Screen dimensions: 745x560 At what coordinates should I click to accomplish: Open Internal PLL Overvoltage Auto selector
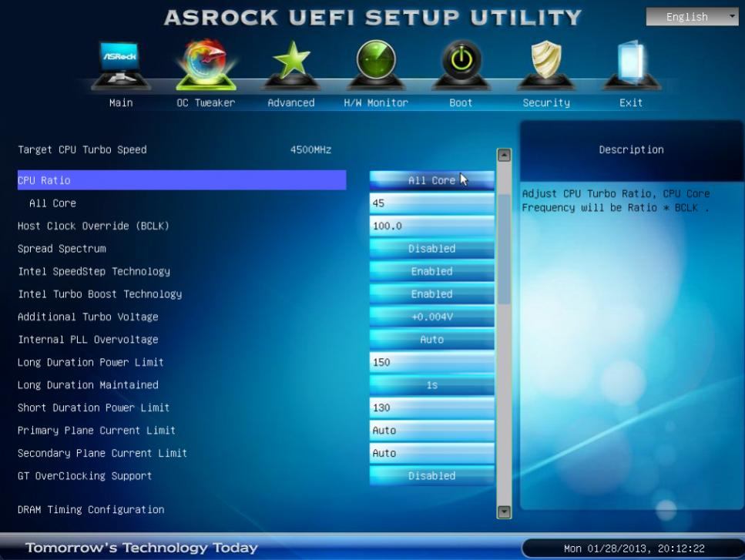point(432,340)
